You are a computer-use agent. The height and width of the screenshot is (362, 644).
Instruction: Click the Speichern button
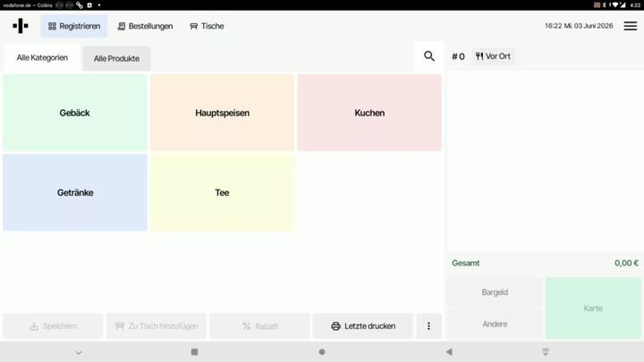[x=53, y=326]
